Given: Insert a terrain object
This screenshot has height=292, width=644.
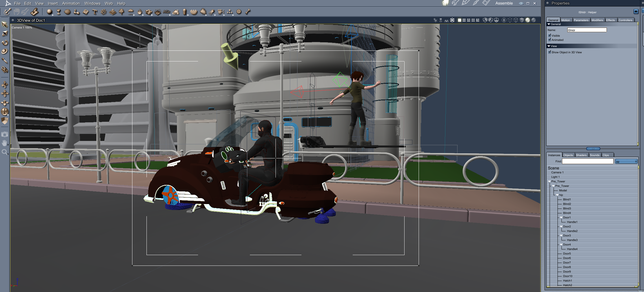Looking at the screenshot, I should pyautogui.click(x=113, y=12).
